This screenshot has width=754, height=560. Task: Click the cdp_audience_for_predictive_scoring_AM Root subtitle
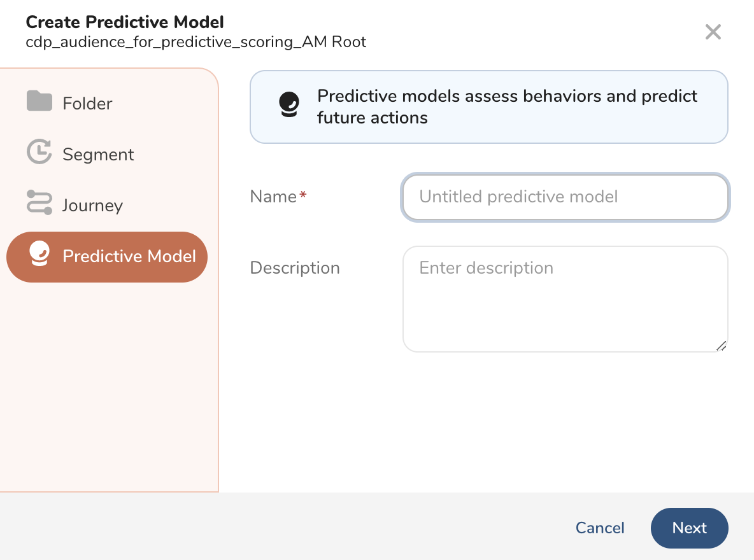click(x=196, y=43)
